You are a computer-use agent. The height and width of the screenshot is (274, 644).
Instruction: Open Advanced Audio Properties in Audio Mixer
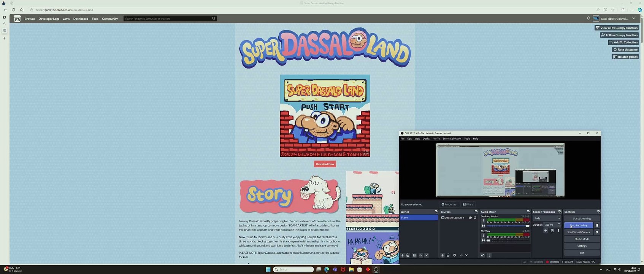[483, 255]
